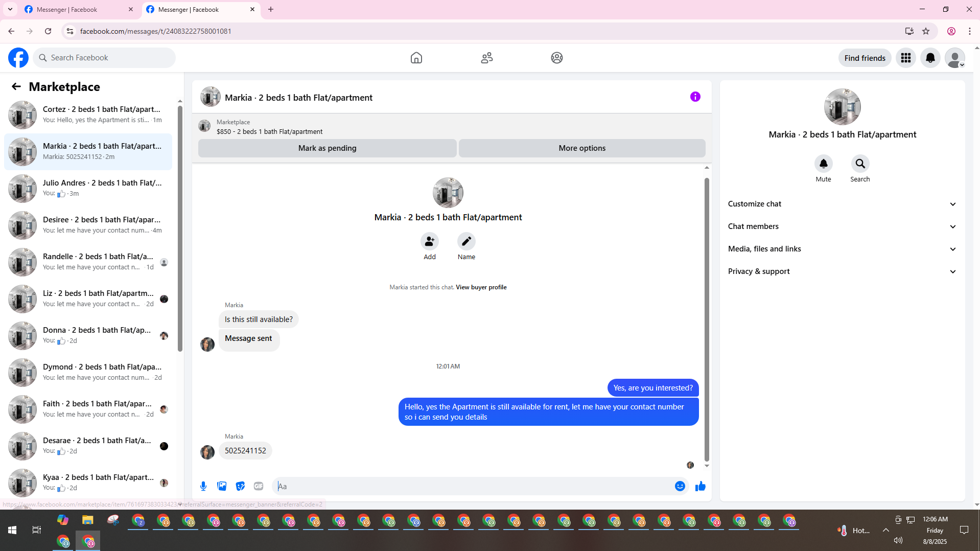Open Facebook home feed icon

click(416, 58)
